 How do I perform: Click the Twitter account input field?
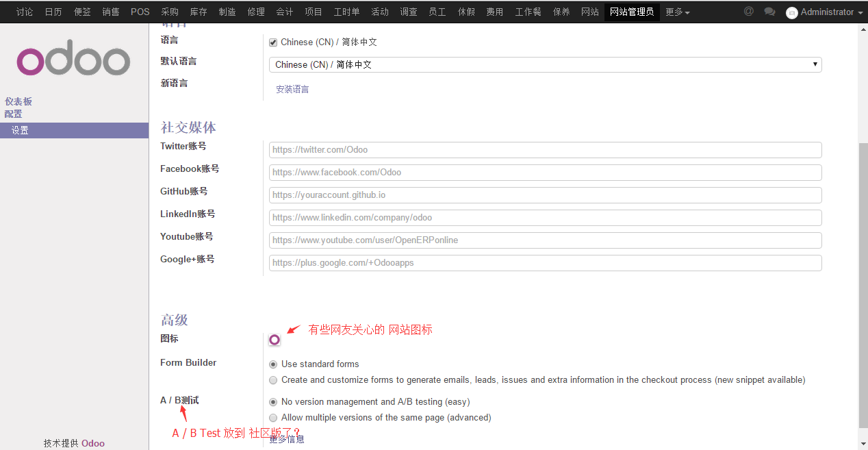tap(545, 150)
